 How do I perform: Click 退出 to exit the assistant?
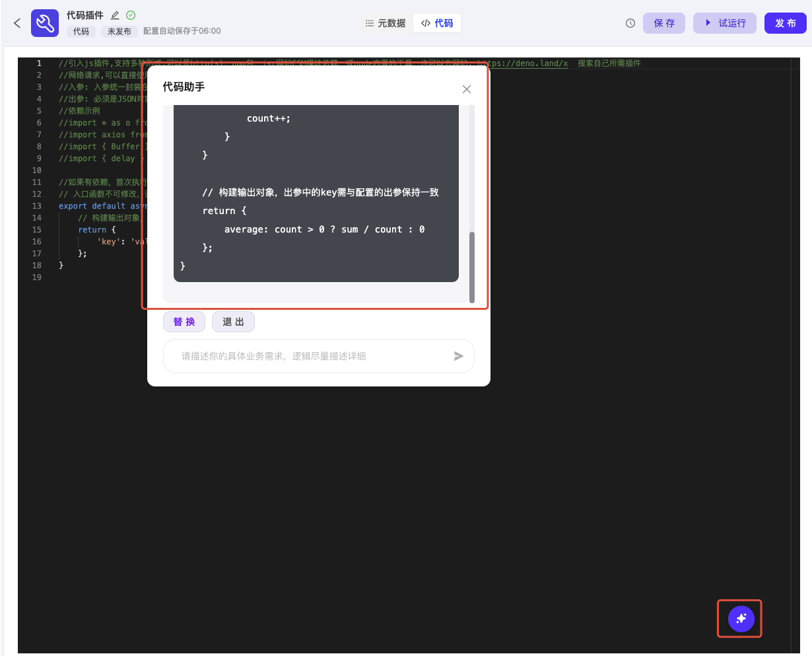[x=233, y=322]
